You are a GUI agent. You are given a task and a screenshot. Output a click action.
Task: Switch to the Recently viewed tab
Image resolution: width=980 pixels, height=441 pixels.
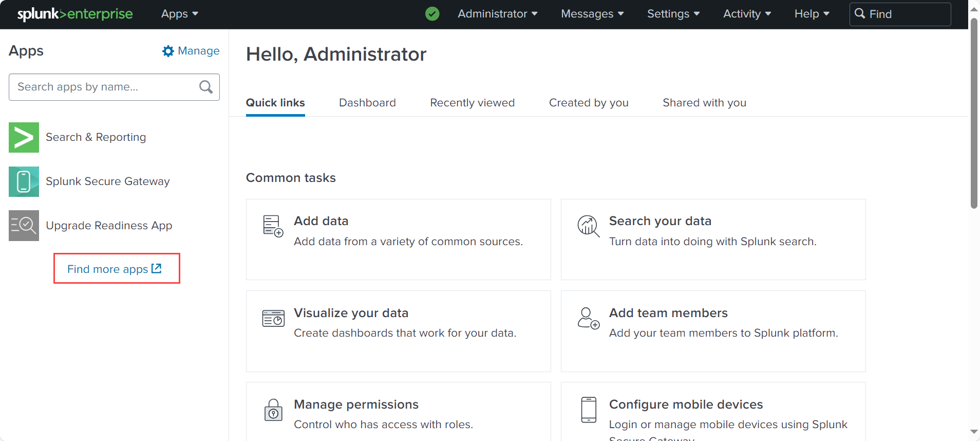[473, 103]
